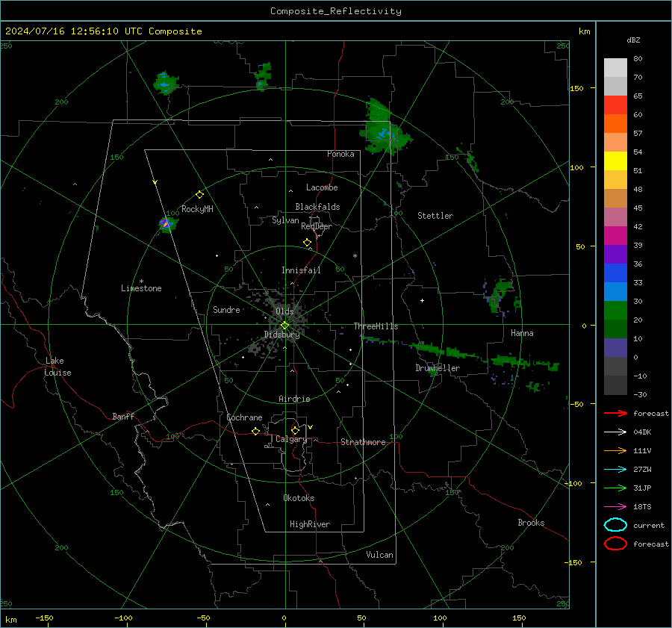The image size is (672, 628).
Task: Select the orange 111V arrow icon
Action: click(615, 450)
